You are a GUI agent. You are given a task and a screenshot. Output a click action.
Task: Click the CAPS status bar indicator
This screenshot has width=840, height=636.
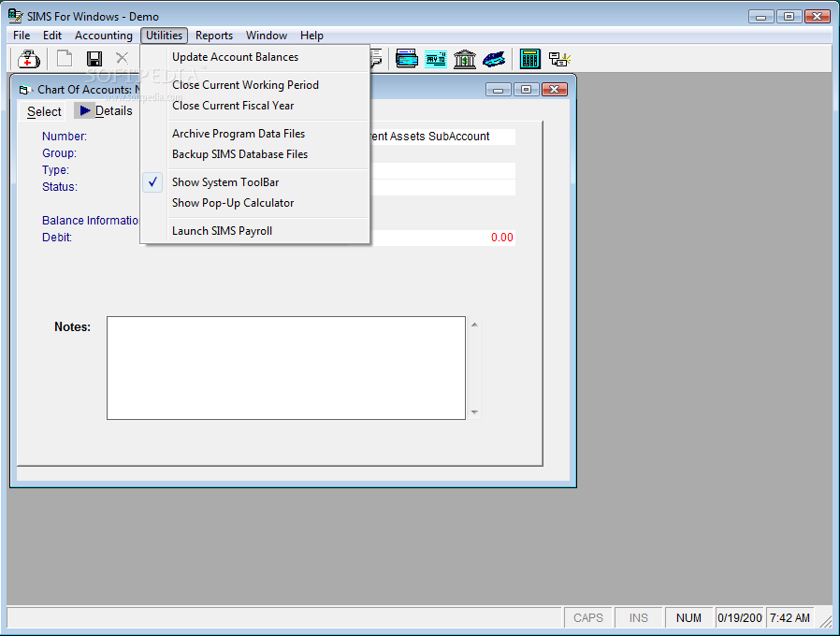[x=588, y=618]
